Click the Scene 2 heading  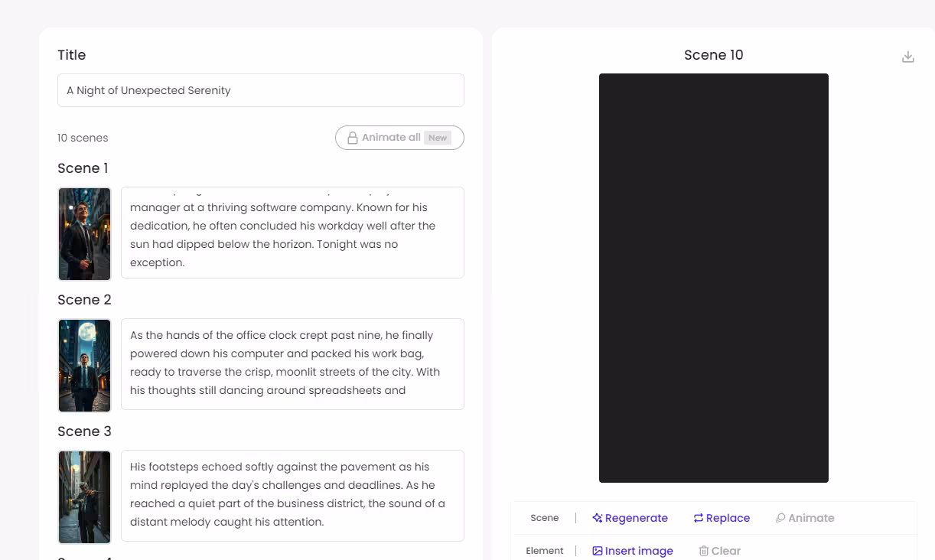pyautogui.click(x=84, y=300)
